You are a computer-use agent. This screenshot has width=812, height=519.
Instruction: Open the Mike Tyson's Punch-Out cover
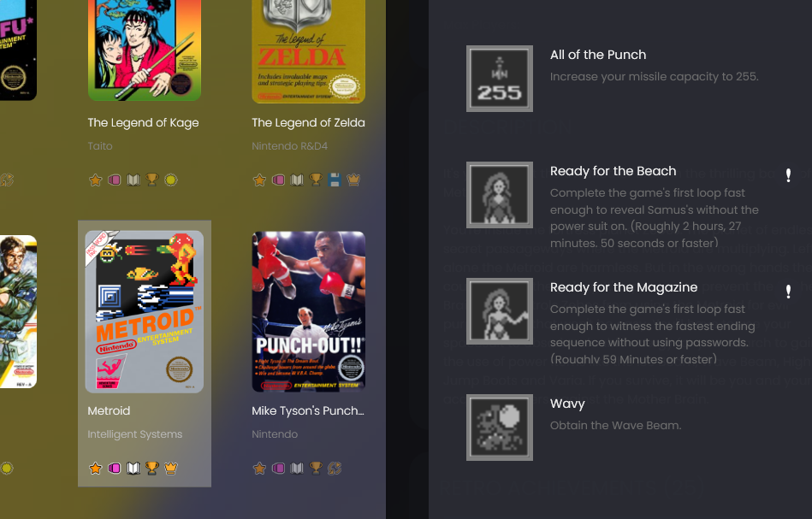[309, 311]
